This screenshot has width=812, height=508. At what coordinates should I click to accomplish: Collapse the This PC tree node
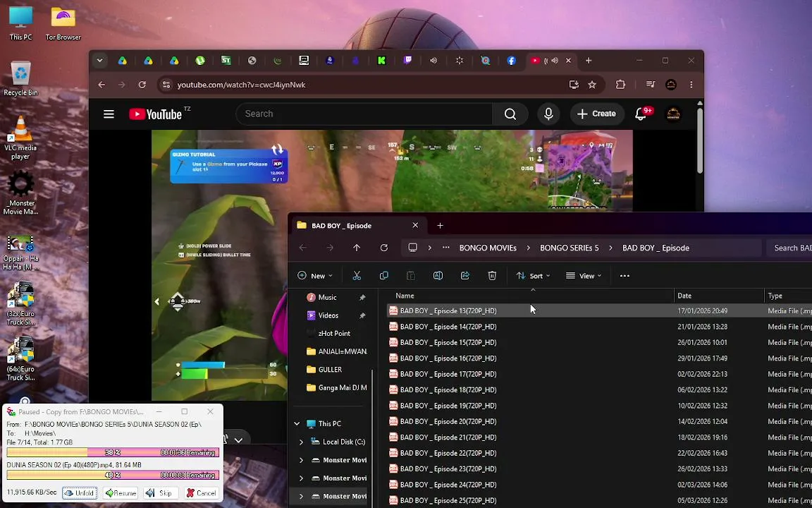pyautogui.click(x=297, y=423)
